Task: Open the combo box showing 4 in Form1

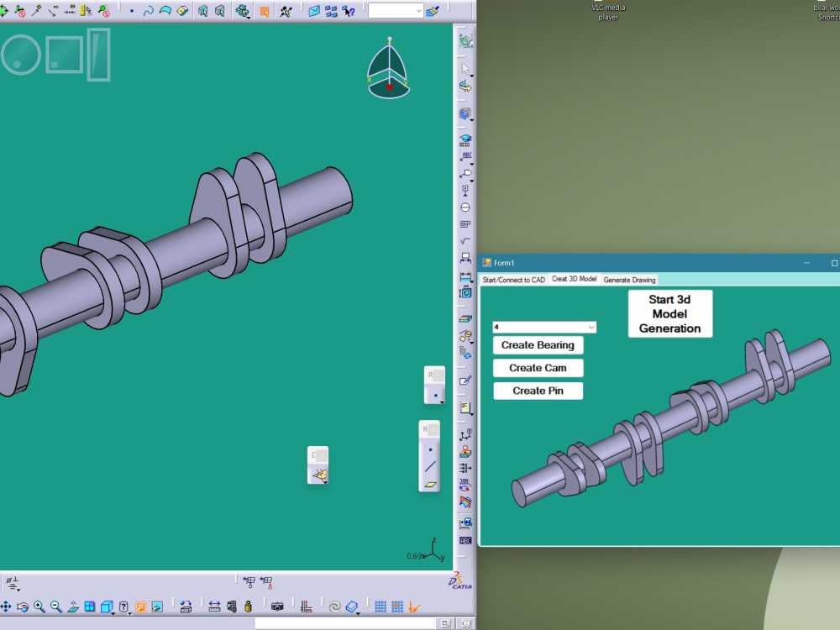Action: pos(544,327)
